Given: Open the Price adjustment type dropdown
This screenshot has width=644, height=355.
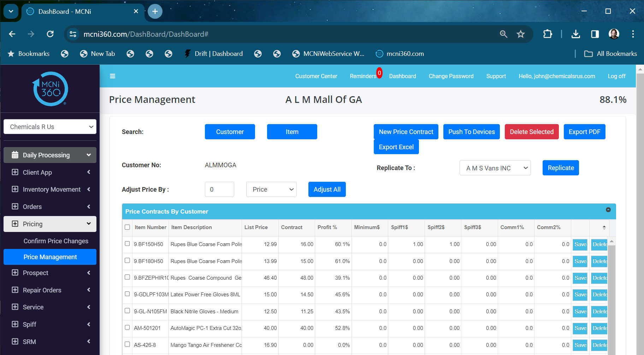Looking at the screenshot, I should point(271,189).
